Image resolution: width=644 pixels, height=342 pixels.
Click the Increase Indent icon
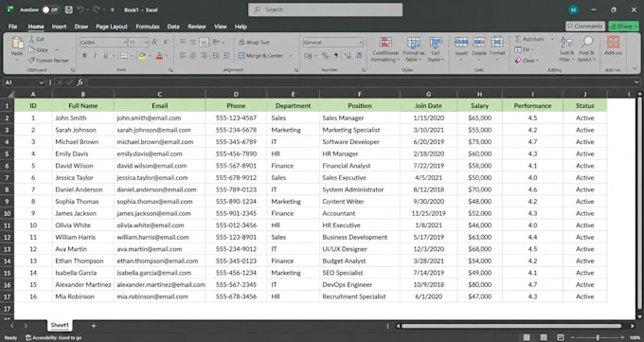click(226, 56)
